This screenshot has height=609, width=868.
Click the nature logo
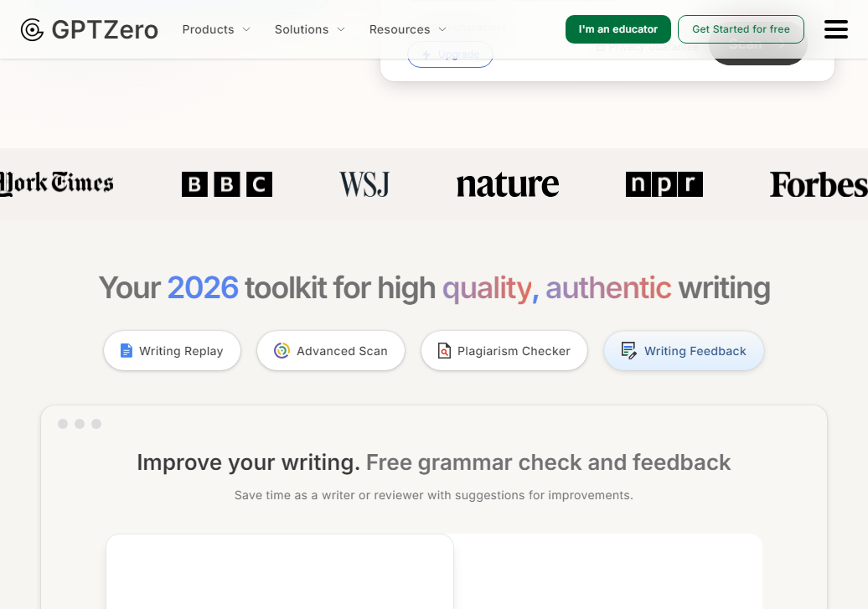[508, 185]
